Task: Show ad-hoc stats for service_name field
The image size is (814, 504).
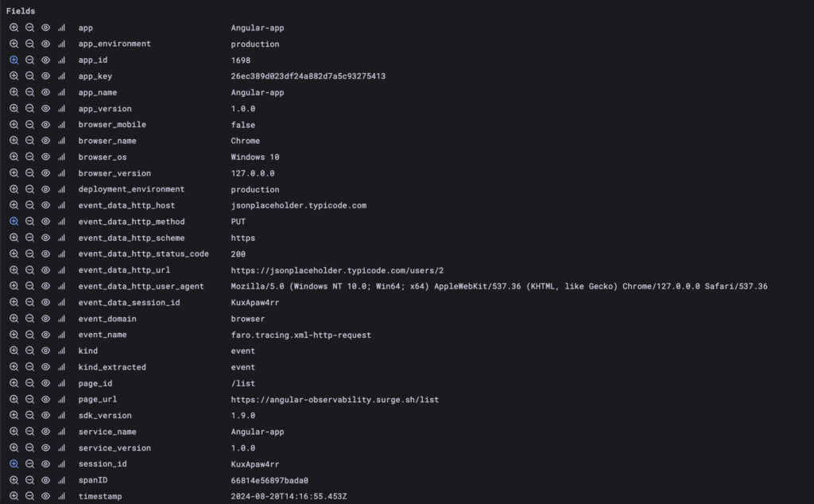Action: click(61, 432)
